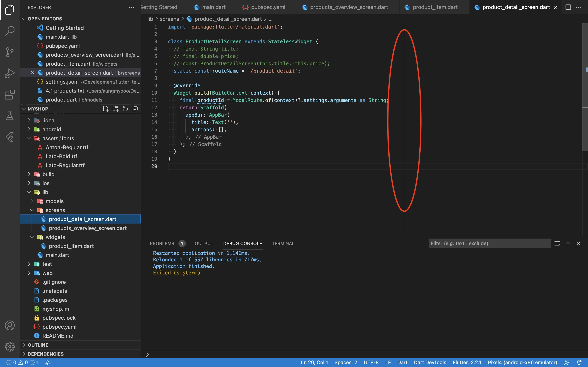Open the Extensions view
Image resolution: width=588 pixels, height=367 pixels.
pyautogui.click(x=10, y=95)
